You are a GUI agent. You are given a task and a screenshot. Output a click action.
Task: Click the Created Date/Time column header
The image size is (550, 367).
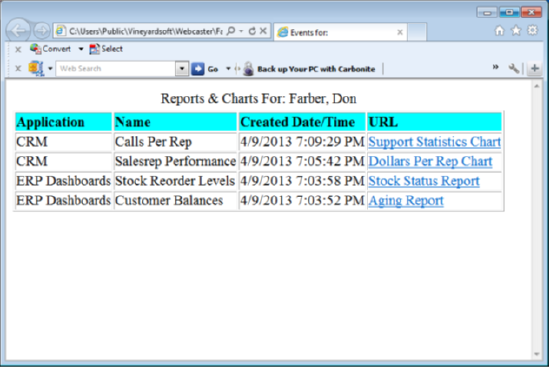pos(302,122)
